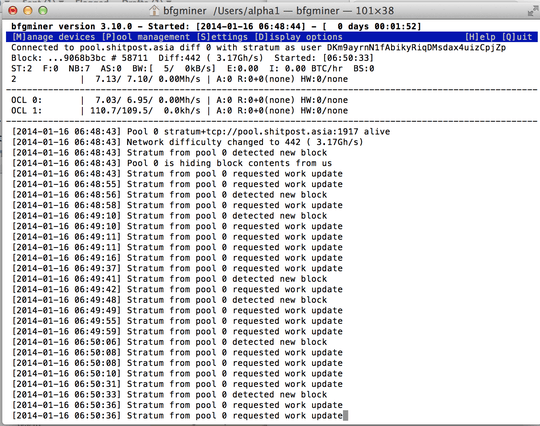Select the [Q]uit menu item
The height and width of the screenshot is (426, 540).
click(517, 37)
